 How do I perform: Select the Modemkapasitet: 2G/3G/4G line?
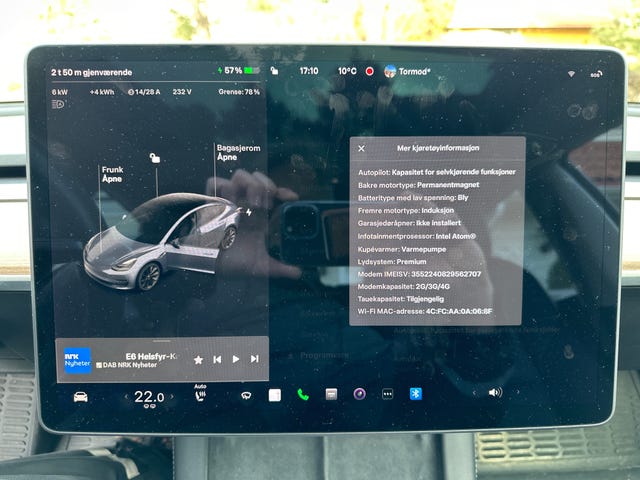tap(404, 287)
